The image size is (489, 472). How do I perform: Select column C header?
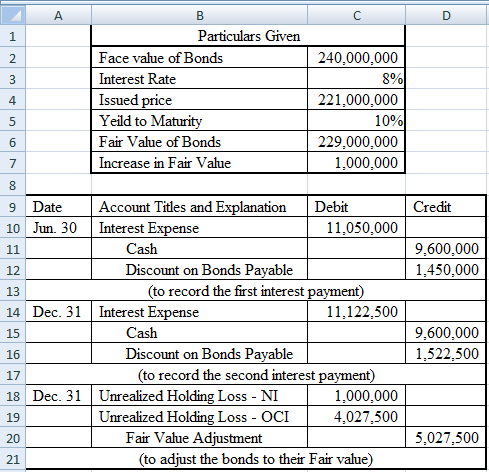pos(356,15)
